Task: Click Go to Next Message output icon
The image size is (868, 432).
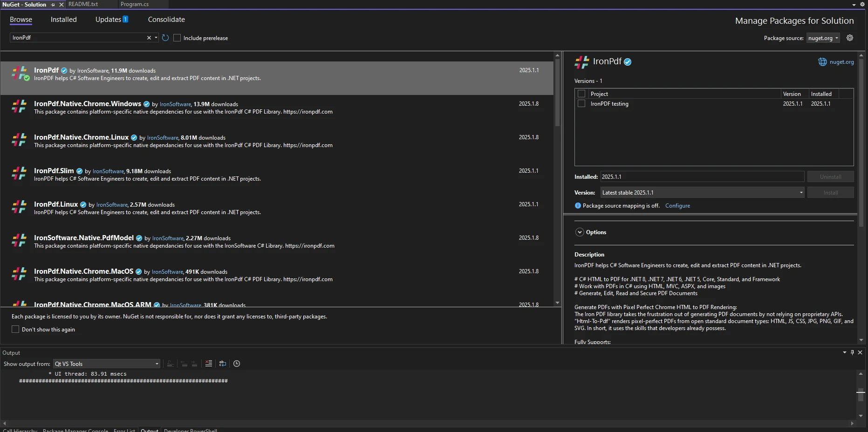Action: point(194,364)
